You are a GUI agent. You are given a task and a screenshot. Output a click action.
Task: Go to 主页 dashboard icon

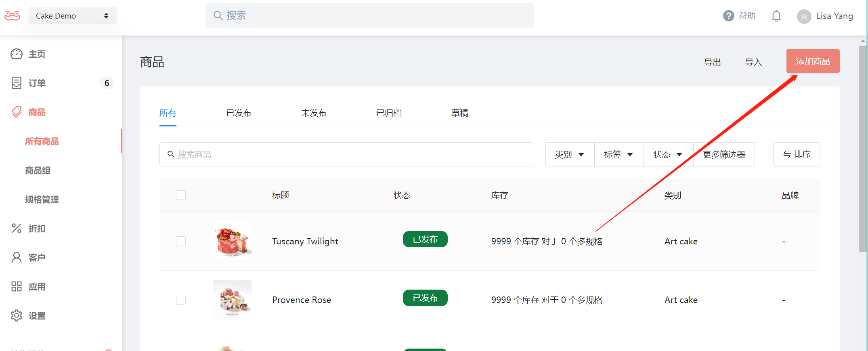click(17, 54)
